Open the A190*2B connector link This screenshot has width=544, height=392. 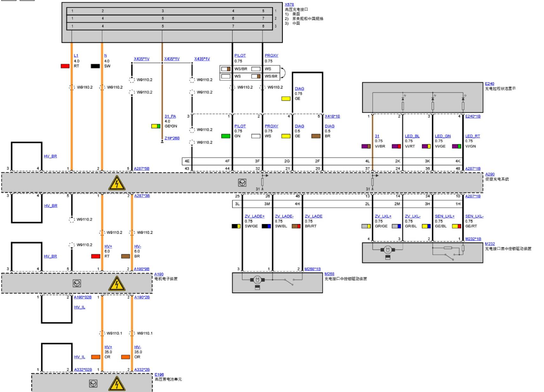click(x=142, y=297)
